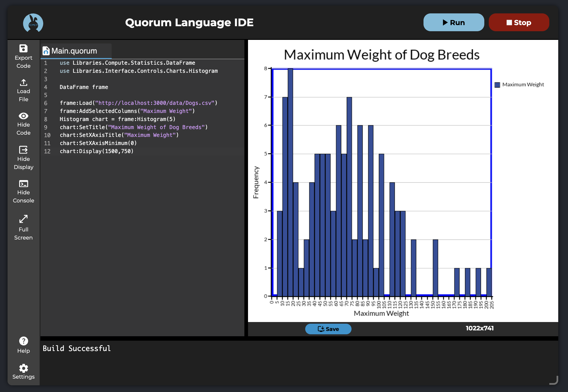568x392 pixels.
Task: Stop the running program
Action: (x=519, y=23)
